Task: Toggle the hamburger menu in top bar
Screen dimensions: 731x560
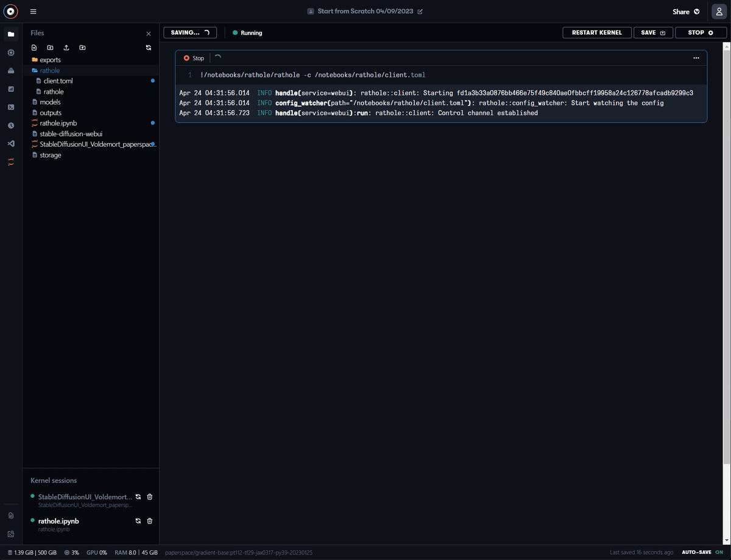Action: pyautogui.click(x=33, y=12)
